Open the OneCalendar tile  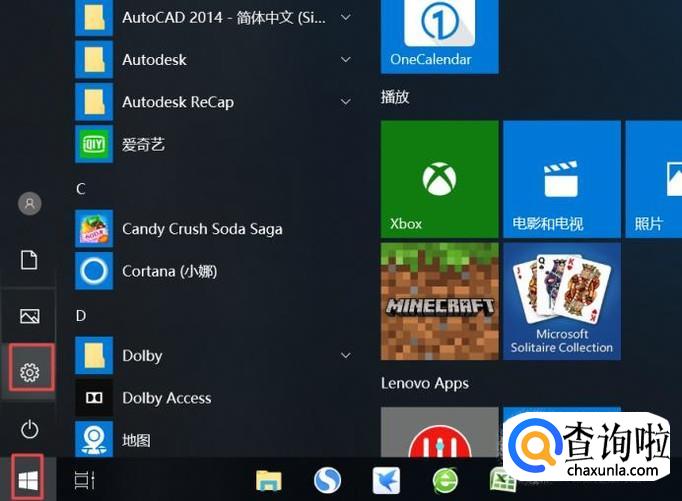pos(440,37)
